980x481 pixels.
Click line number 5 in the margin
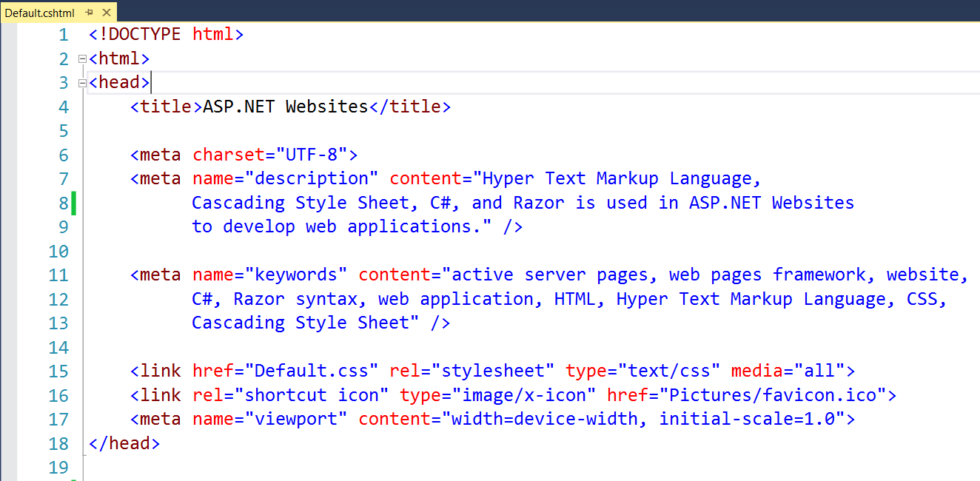coord(64,131)
